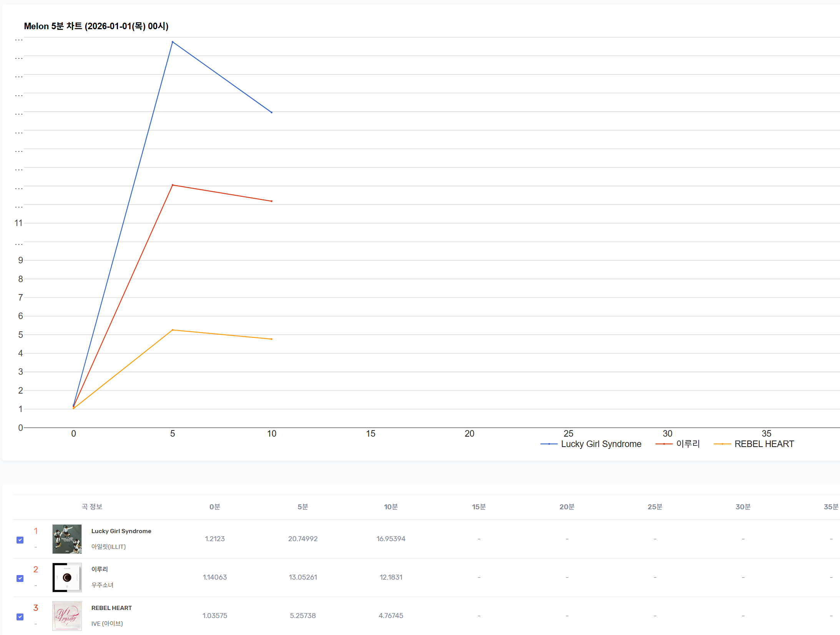This screenshot has width=840, height=635.
Task: Click the 우주소녀 artist name
Action: [102, 585]
